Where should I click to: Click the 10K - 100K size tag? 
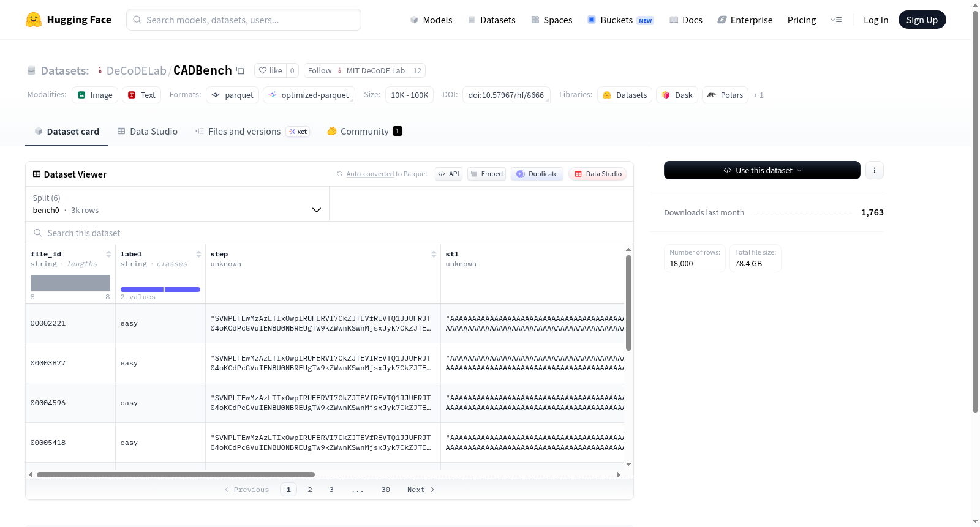tap(410, 95)
